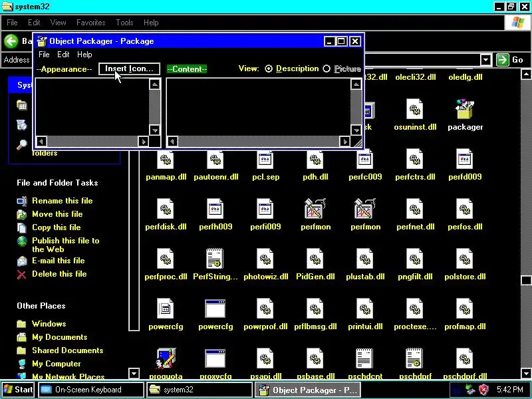Select the polstore.dll file icon

[465, 259]
